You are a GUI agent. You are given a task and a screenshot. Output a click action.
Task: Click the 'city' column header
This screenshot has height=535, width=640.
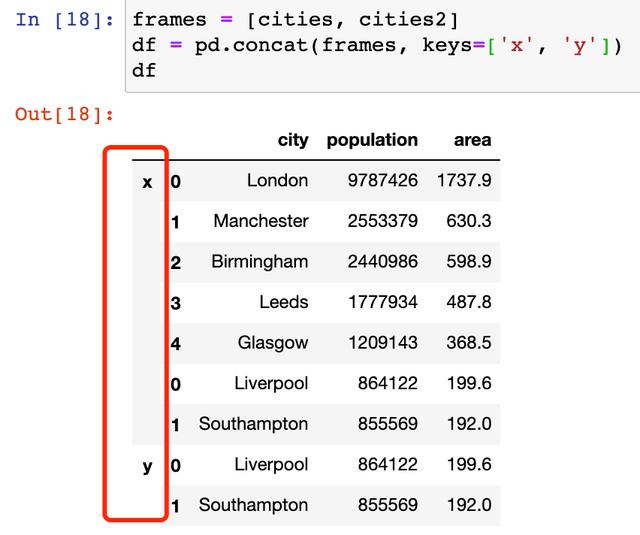293,140
